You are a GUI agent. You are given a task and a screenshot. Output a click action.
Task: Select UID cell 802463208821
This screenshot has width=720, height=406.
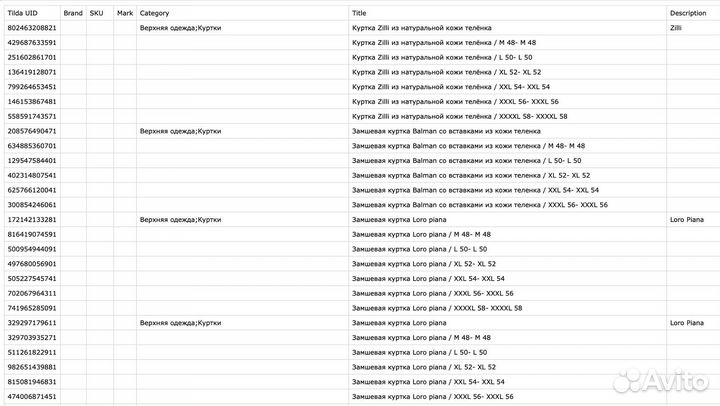point(32,28)
